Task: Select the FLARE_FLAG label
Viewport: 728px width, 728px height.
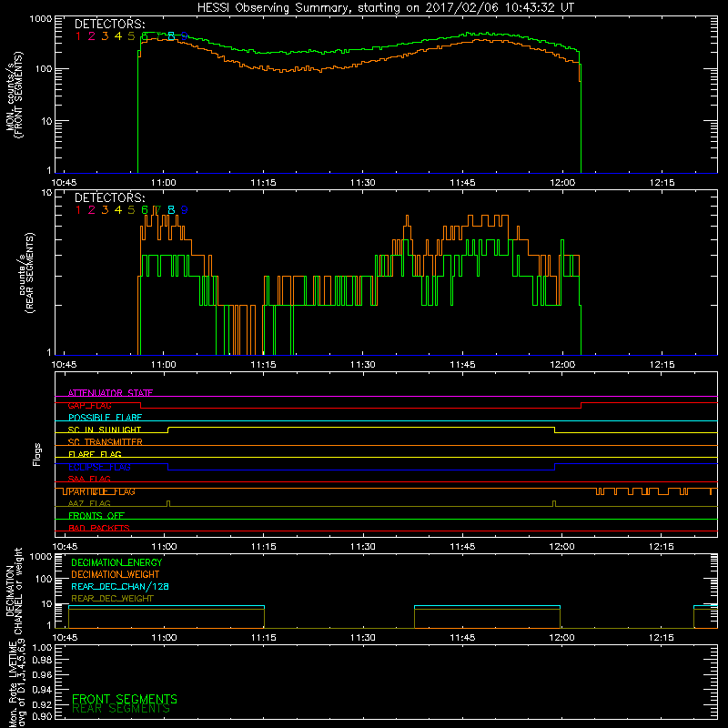Action: [x=95, y=454]
